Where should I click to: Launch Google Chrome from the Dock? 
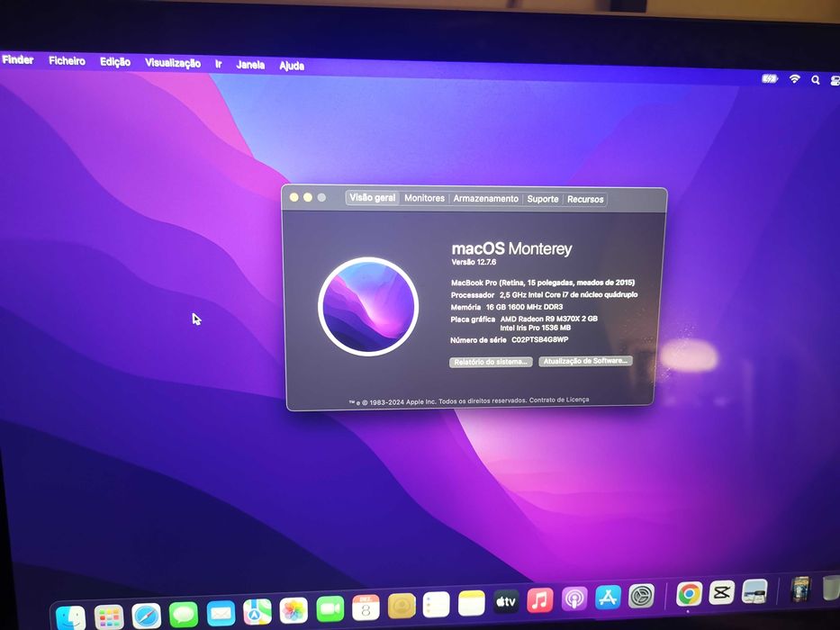click(689, 594)
